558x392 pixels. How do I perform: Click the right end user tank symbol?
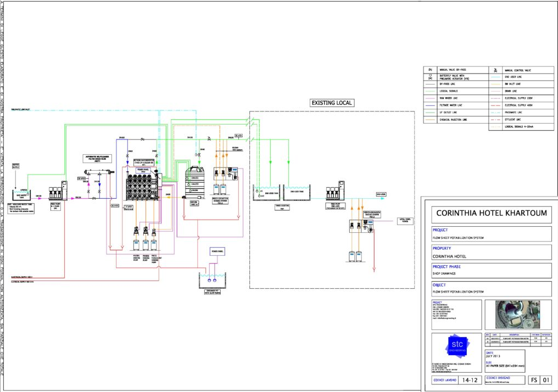[297, 193]
